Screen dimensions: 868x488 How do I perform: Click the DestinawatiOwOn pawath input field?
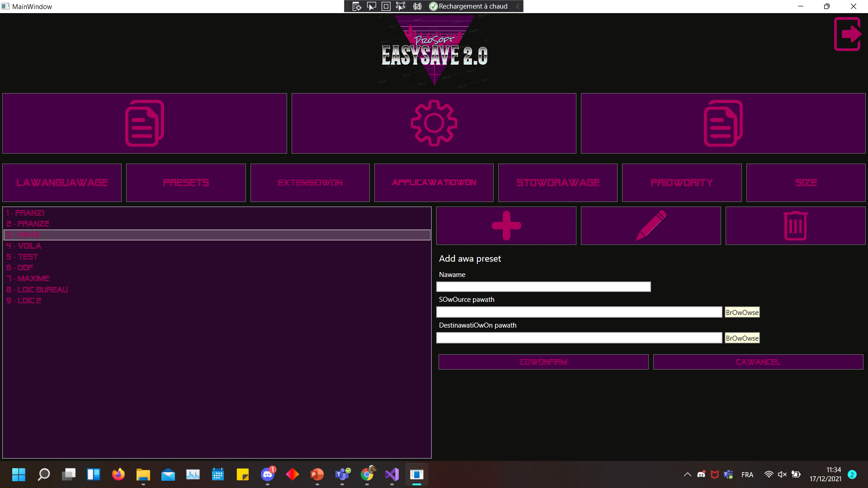click(x=579, y=338)
